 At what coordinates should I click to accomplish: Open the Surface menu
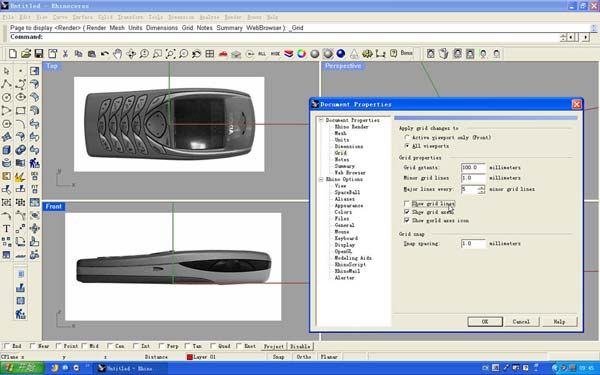[83, 17]
